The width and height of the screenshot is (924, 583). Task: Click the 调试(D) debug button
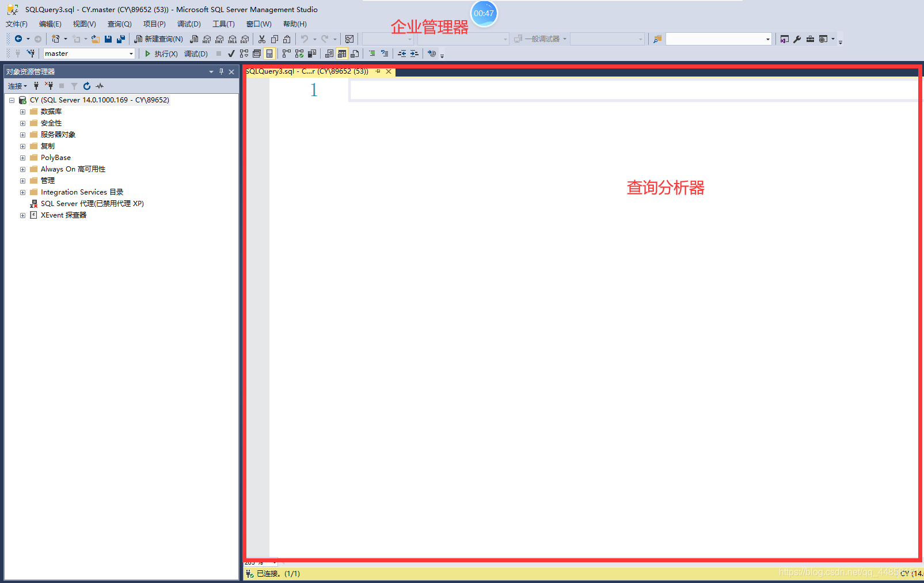tap(196, 54)
